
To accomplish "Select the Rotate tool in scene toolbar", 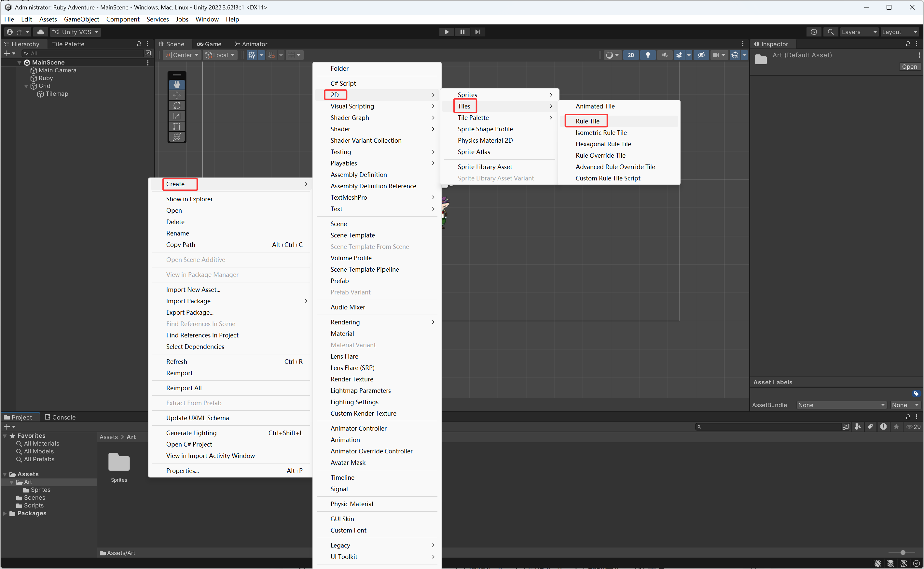I will [177, 106].
